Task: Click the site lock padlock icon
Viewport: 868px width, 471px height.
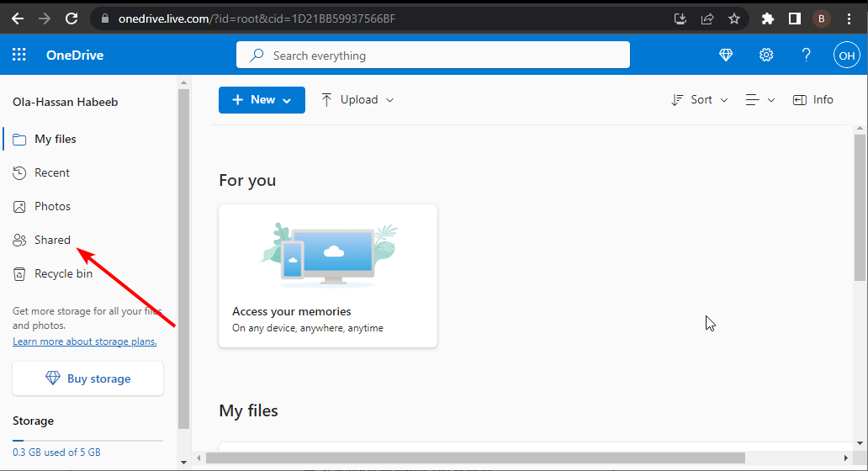Action: (x=105, y=19)
